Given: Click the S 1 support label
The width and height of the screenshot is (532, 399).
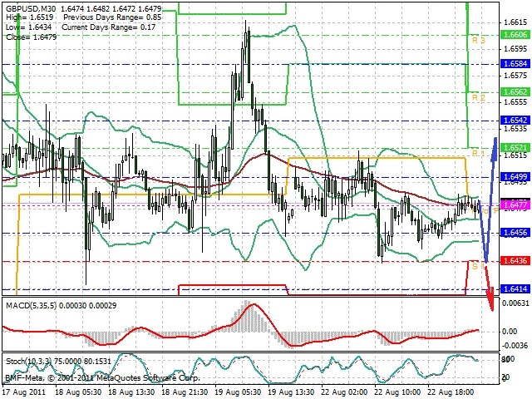Looking at the screenshot, I should [x=479, y=266].
